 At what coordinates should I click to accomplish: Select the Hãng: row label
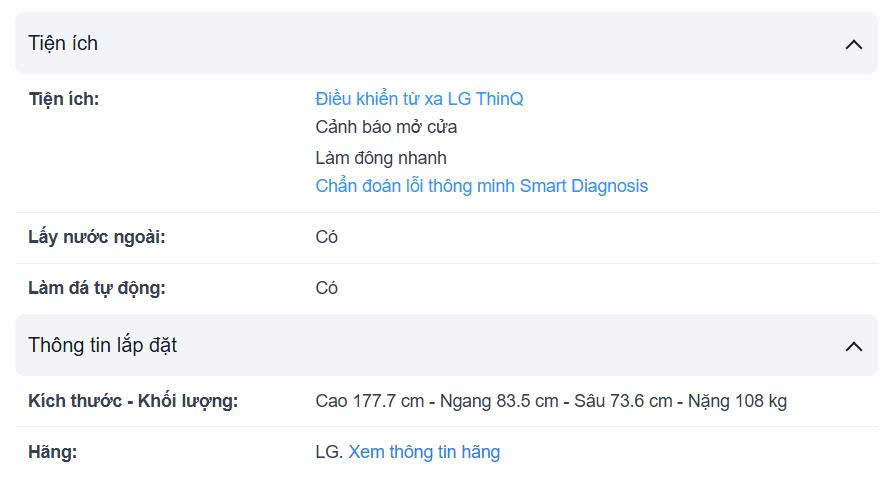coord(53,452)
